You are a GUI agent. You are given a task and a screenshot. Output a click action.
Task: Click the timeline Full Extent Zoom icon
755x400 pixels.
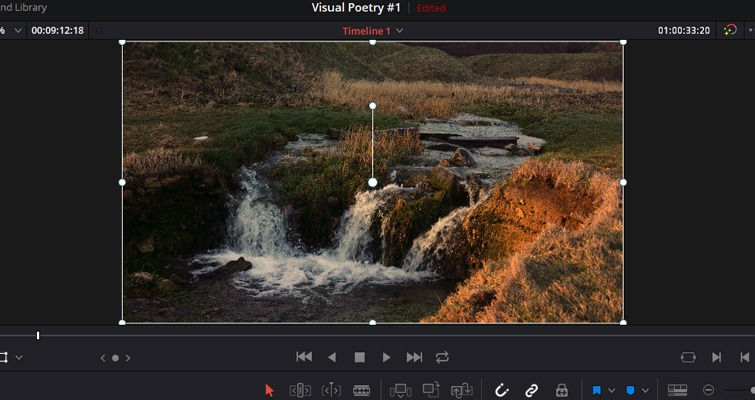click(x=677, y=390)
